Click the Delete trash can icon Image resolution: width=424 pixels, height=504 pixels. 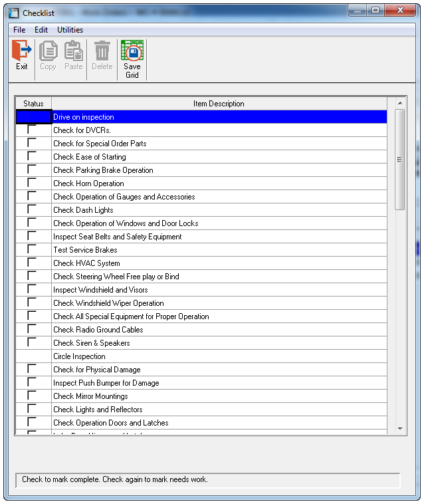coord(102,52)
